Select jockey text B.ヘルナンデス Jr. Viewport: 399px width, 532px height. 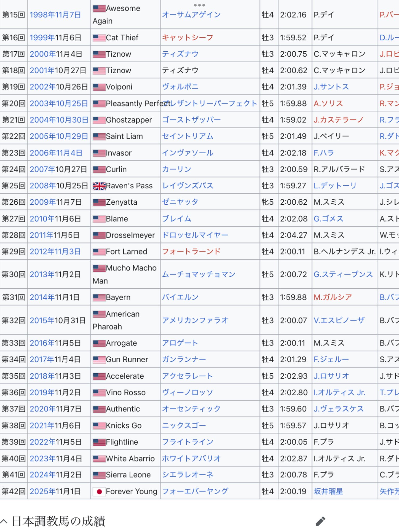[345, 251]
